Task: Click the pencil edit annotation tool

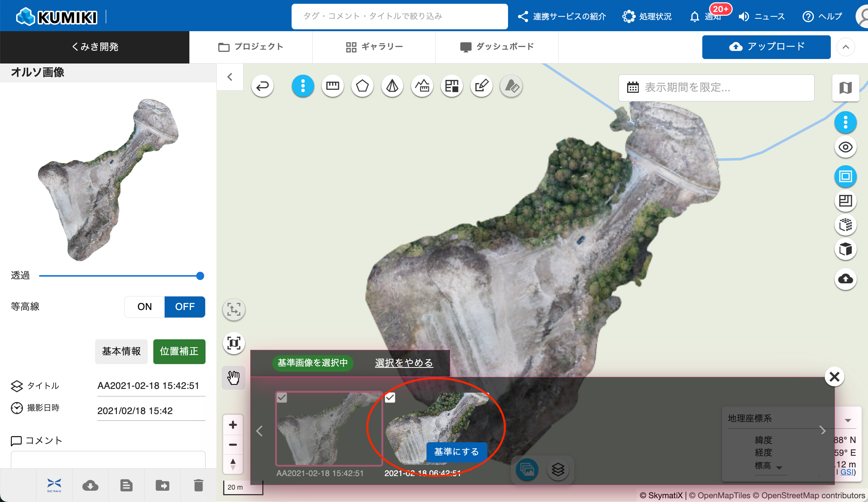Action: pyautogui.click(x=481, y=86)
